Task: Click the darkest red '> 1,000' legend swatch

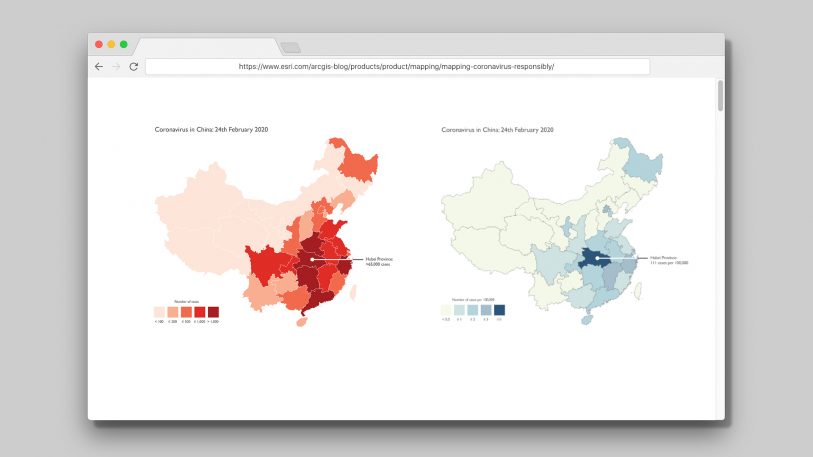Action: coord(213,311)
